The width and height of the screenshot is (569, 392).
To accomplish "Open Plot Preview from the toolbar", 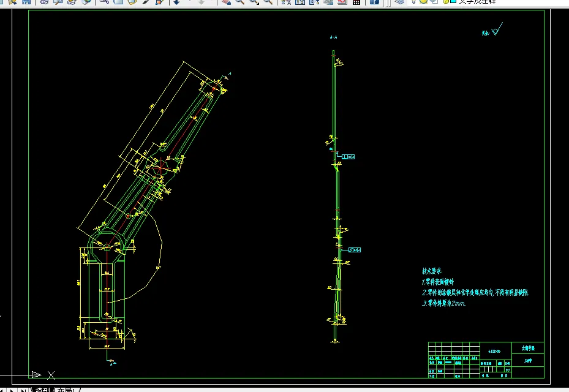I will coord(58,2).
